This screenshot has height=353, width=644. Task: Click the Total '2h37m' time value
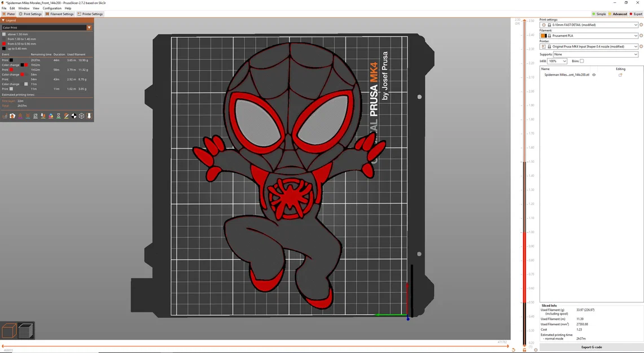click(22, 106)
